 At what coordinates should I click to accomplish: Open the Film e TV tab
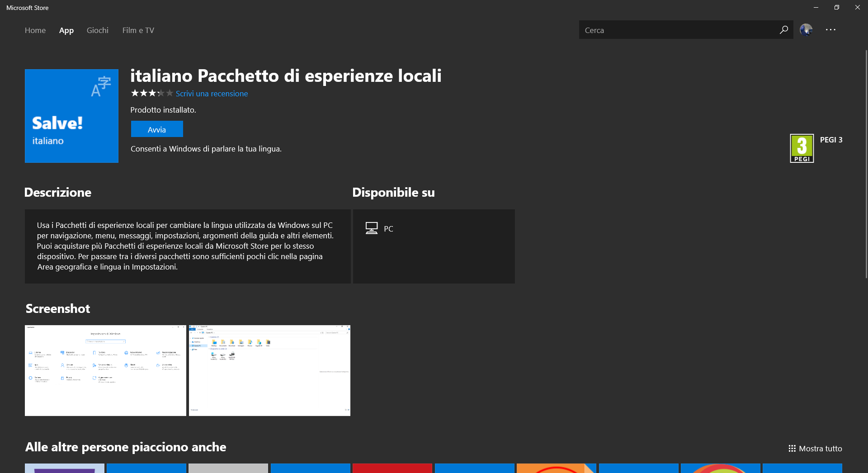pyautogui.click(x=138, y=30)
